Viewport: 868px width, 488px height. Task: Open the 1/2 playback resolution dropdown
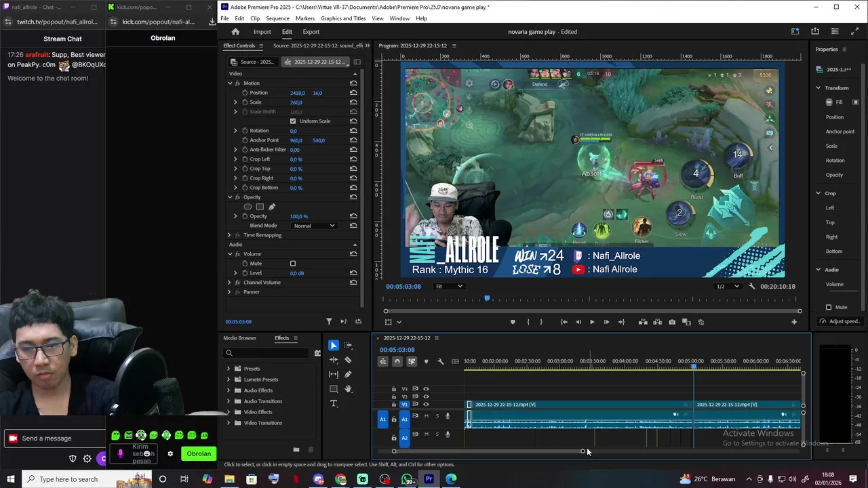728,286
